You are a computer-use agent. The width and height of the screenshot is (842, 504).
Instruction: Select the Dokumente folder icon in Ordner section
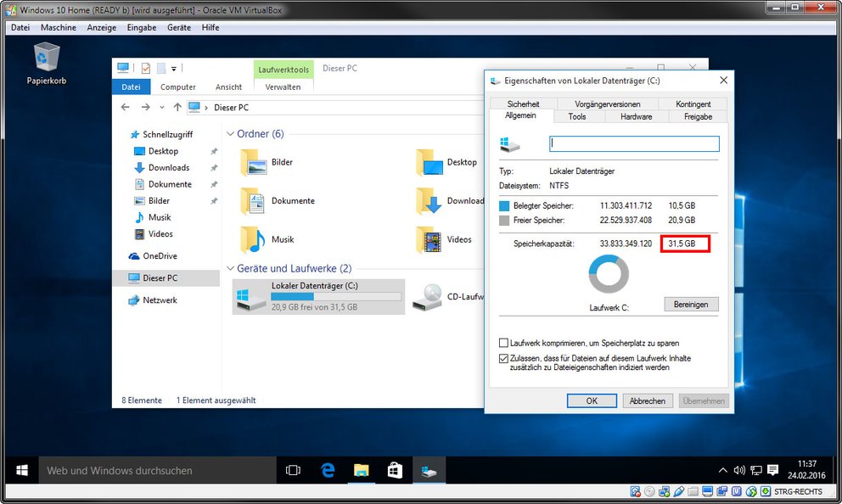coord(254,201)
